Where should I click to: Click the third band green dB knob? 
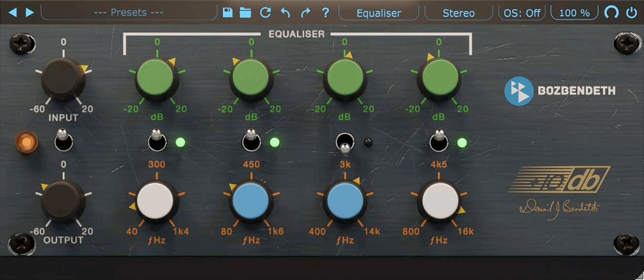[x=345, y=79]
